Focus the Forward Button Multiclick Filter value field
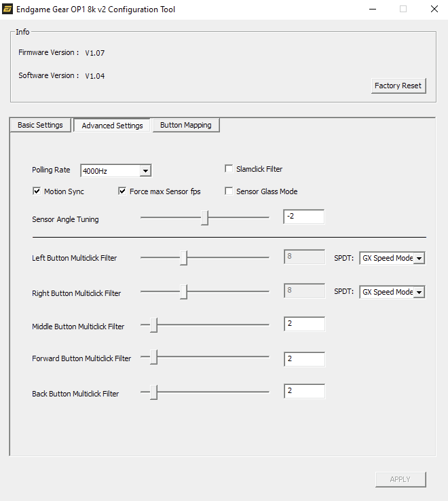This screenshot has height=501, width=448. [x=305, y=359]
